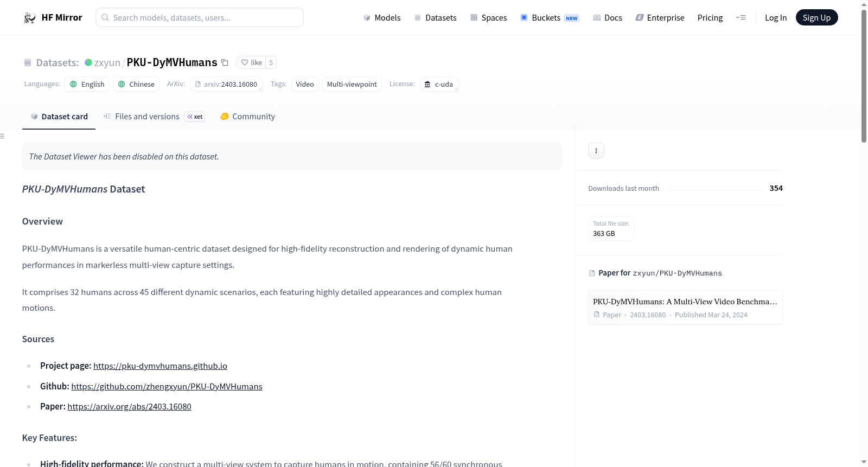Click the Video tag

305,84
